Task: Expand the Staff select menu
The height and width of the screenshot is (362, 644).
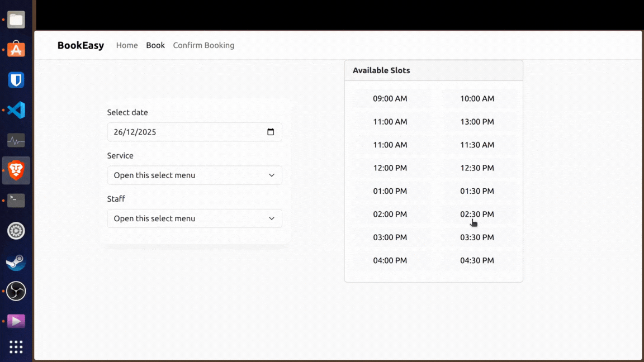Action: tap(195, 218)
